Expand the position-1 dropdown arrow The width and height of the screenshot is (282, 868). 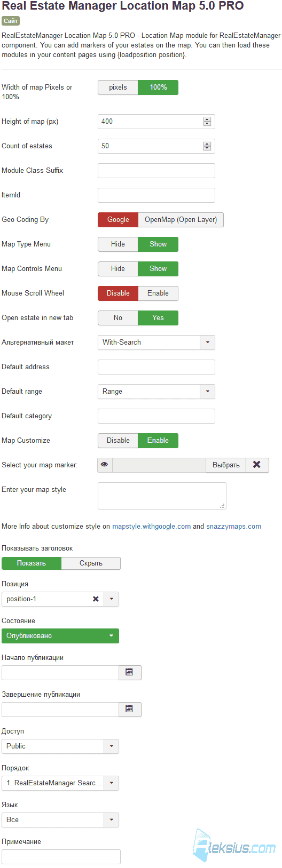(x=111, y=599)
